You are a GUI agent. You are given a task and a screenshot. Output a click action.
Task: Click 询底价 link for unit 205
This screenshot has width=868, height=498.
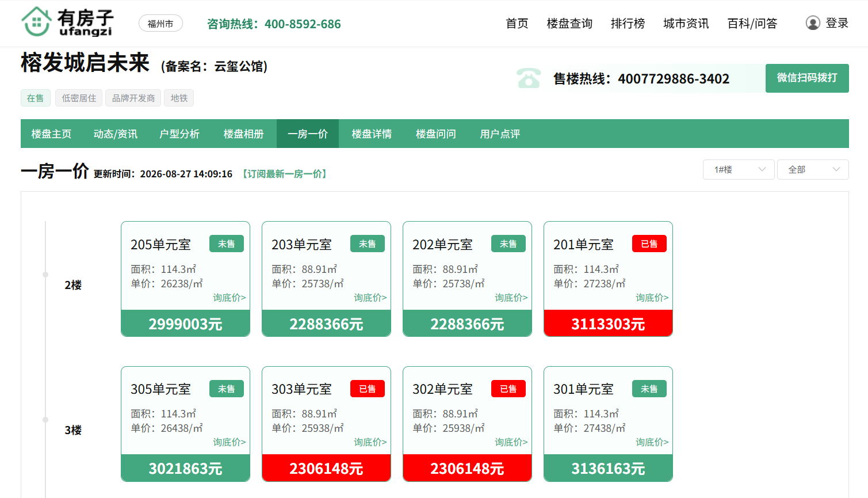(x=230, y=298)
